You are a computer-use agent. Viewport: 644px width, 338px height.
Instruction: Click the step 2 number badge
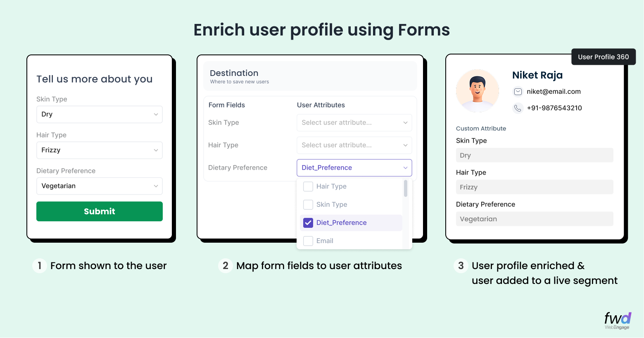tap(225, 266)
